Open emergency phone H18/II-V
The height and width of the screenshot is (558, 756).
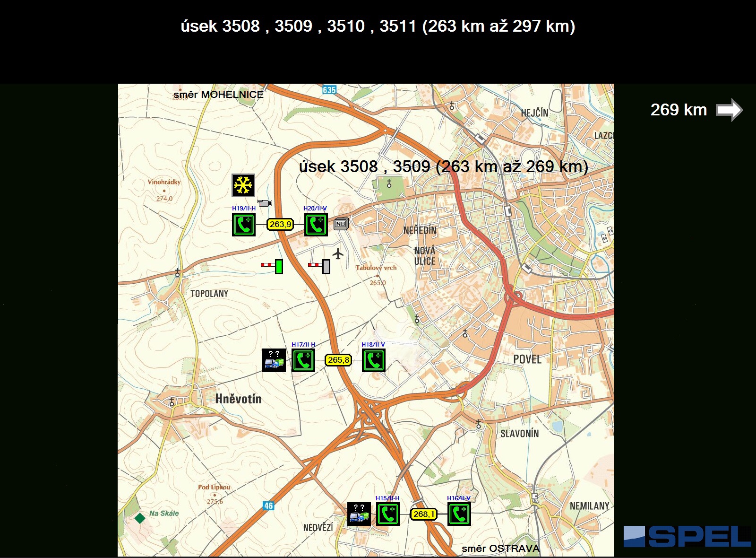tap(373, 360)
